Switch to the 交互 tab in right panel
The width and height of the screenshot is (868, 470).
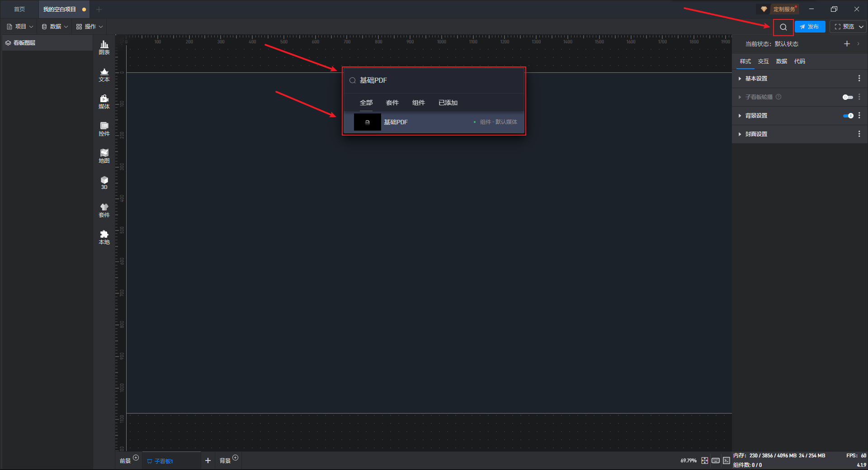coord(764,61)
